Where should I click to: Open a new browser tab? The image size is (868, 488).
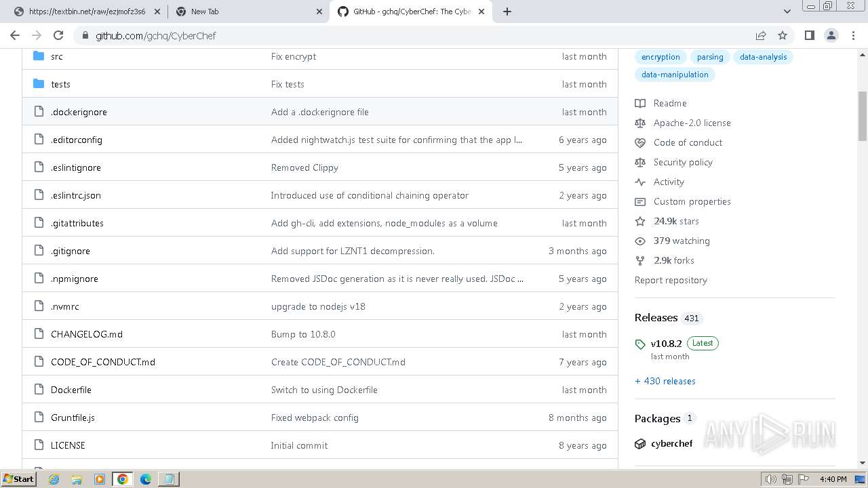point(507,12)
